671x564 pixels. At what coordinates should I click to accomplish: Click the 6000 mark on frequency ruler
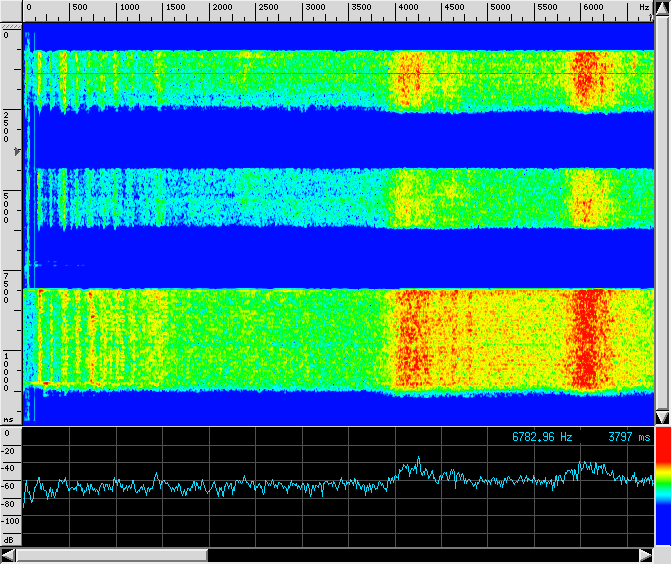593,8
